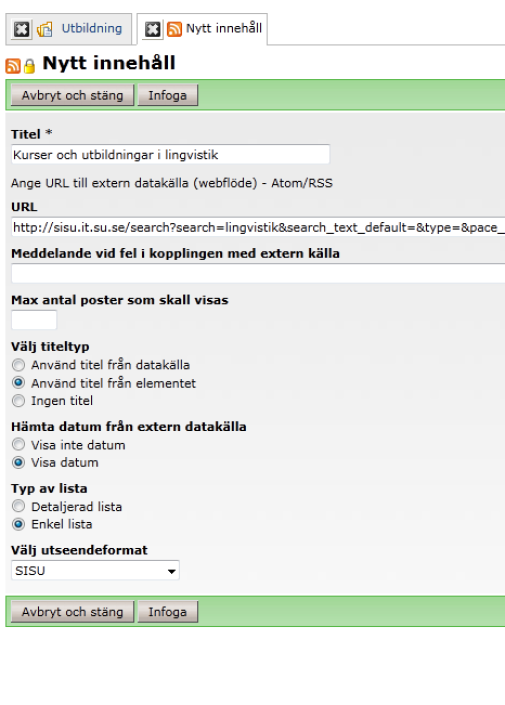This screenshot has width=505, height=705.
Task: Click the URL input field
Action: coord(258,228)
